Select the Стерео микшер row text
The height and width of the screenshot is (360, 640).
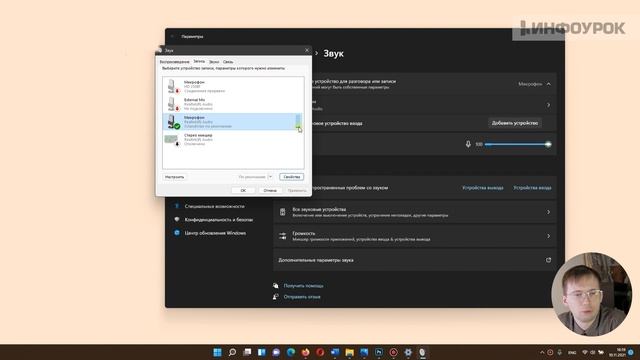(x=198, y=140)
